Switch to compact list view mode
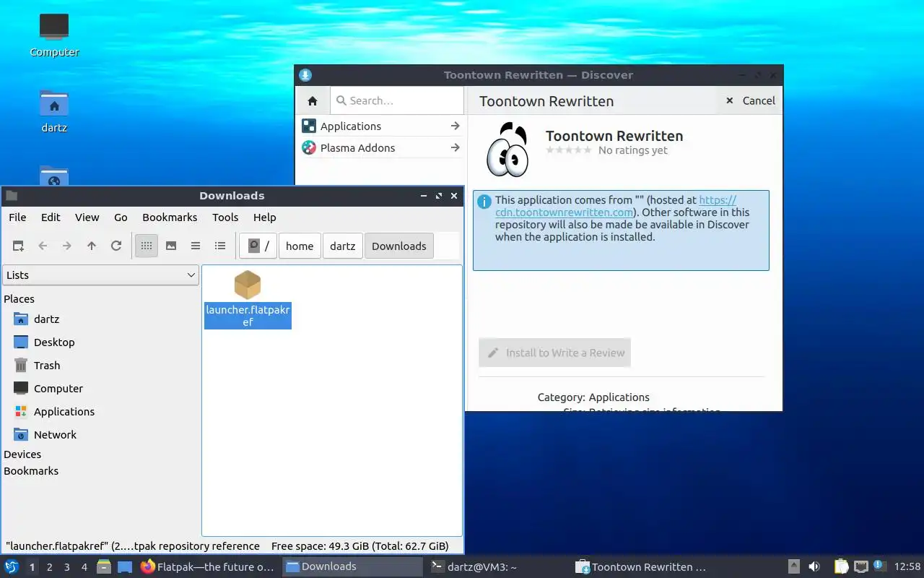The height and width of the screenshot is (578, 924). [x=196, y=246]
